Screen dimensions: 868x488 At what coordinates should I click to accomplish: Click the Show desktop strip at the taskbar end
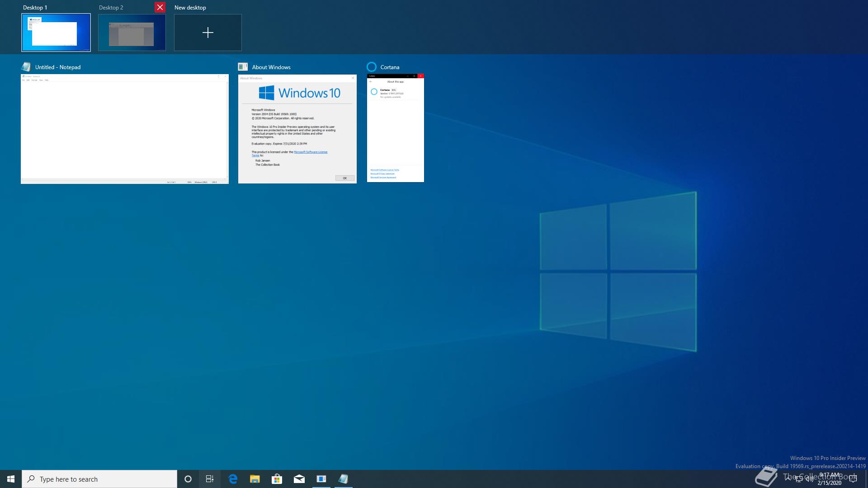tap(866, 479)
